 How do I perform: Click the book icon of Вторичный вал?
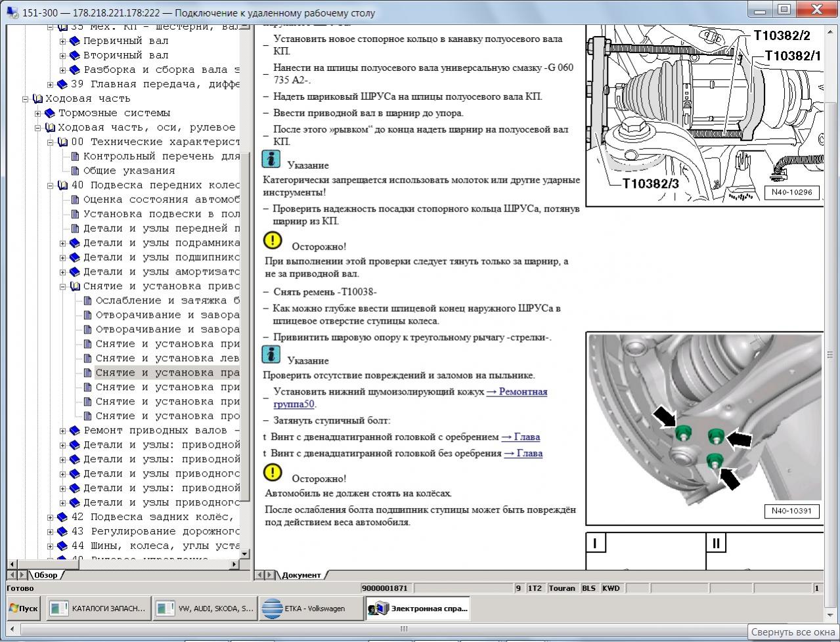tap(74, 55)
